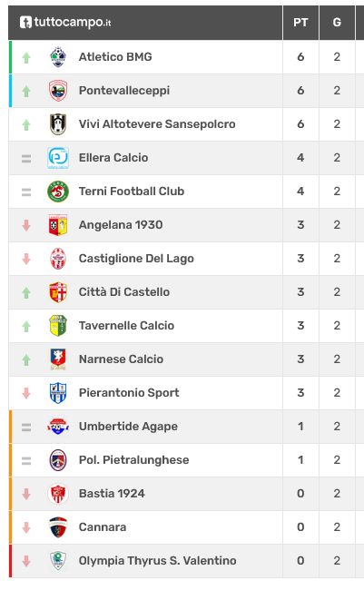Open the Castiglione Del Lago team link
Image resolution: width=364 pixels, height=590 pixels.
(x=136, y=259)
